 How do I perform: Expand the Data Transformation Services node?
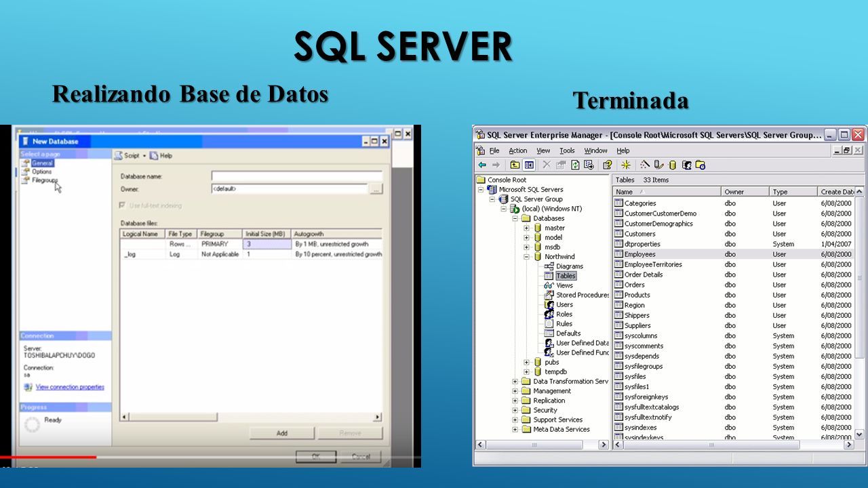point(515,381)
